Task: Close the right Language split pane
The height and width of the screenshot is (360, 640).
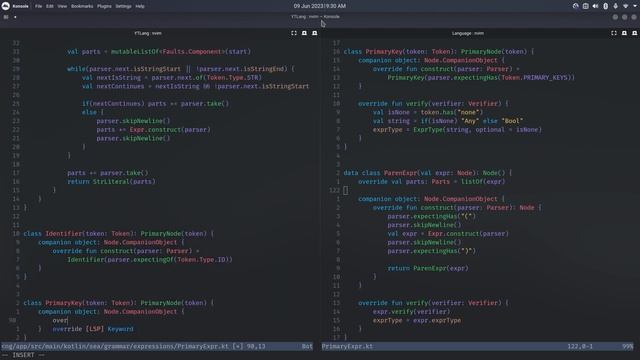Action: [x=634, y=33]
